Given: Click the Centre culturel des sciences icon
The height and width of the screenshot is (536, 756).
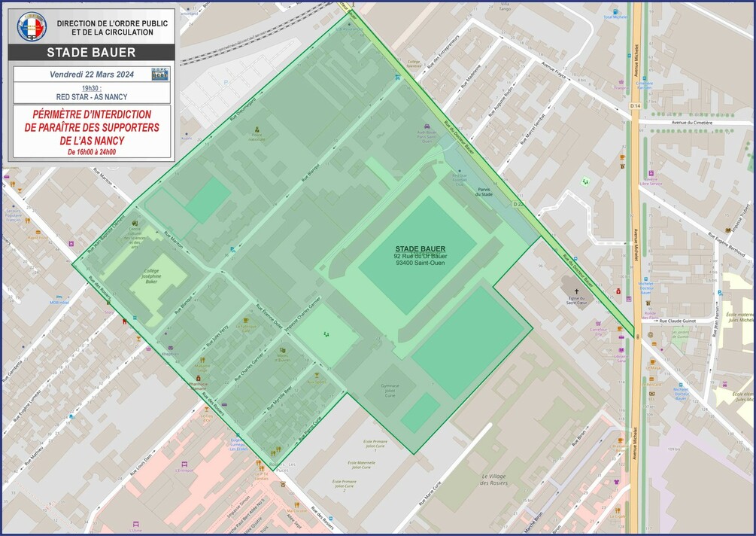Looking at the screenshot, I should (x=135, y=223).
